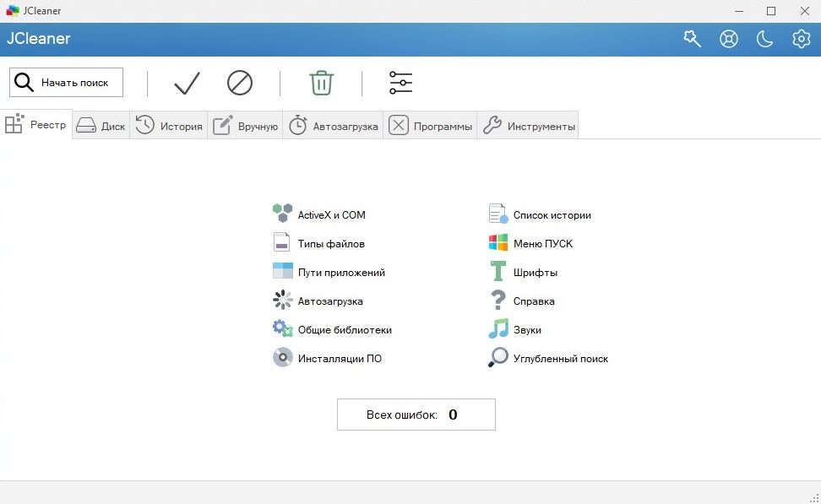The width and height of the screenshot is (821, 504).
Task: Toggle dark mode with the moon icon
Action: (x=765, y=39)
